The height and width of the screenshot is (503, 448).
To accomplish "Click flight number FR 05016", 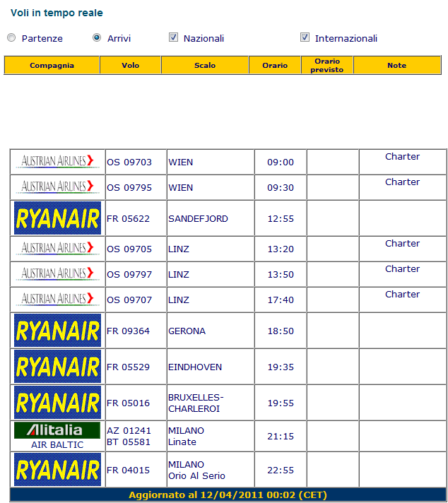I will (128, 403).
